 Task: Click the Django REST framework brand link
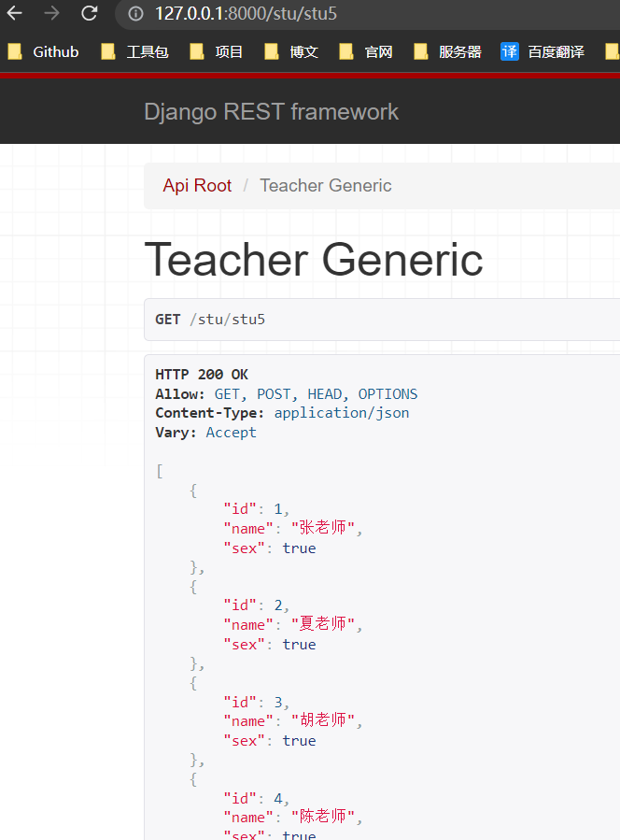pyautogui.click(x=271, y=112)
